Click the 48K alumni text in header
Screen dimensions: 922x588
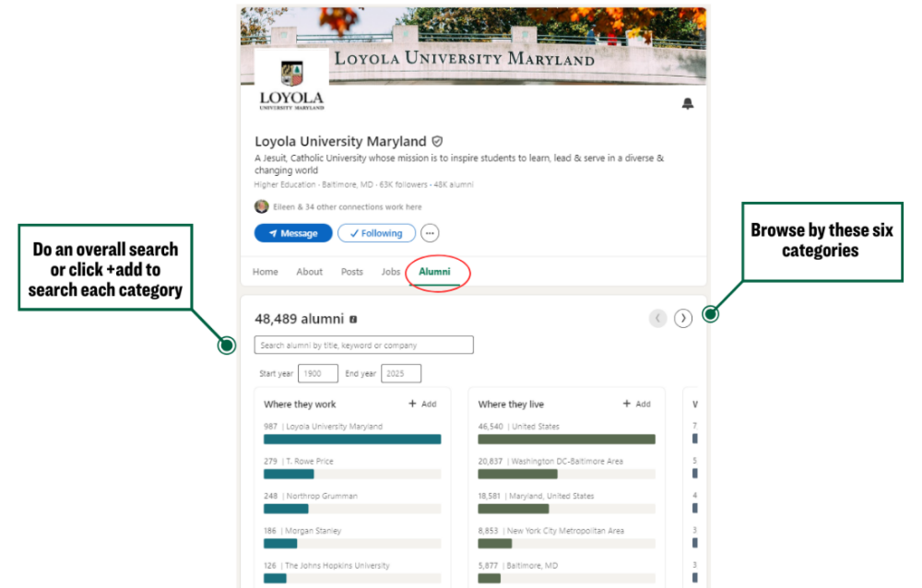[454, 184]
